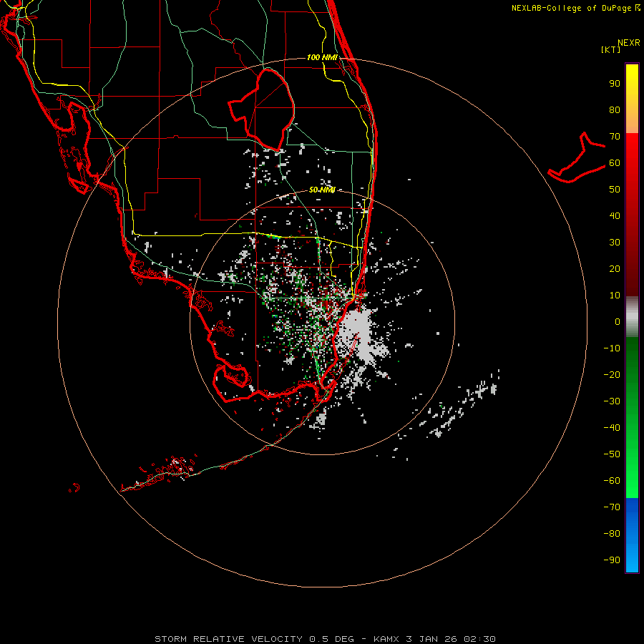Click the STORM RELATIVE VELOCITY caption text
The width and height of the screenshot is (644, 644).
229,639
